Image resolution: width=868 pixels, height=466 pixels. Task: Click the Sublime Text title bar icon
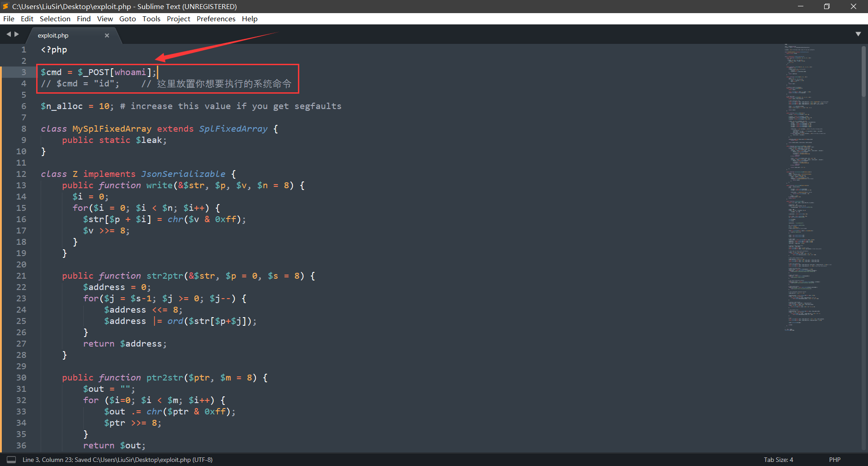click(x=5, y=6)
